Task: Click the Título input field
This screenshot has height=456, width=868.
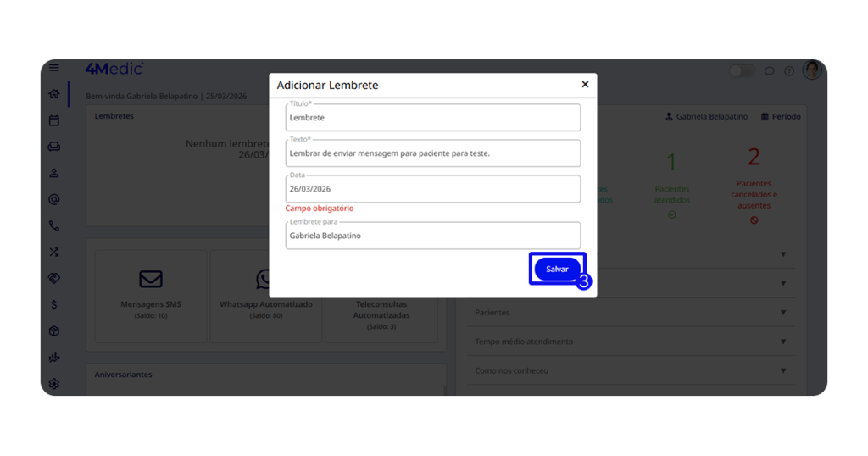Action: (x=433, y=118)
